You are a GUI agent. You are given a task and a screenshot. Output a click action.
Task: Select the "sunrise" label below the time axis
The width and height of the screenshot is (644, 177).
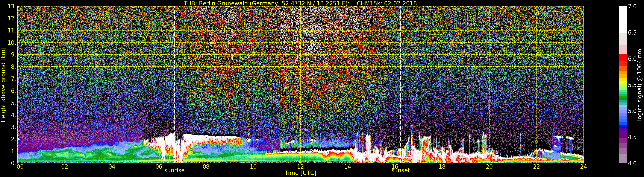pos(174,171)
